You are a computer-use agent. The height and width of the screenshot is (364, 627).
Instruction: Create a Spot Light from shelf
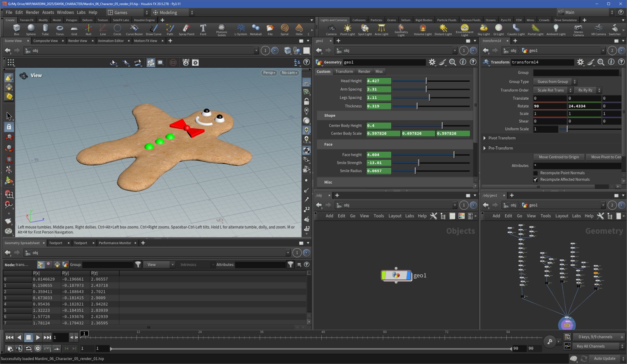tap(364, 29)
